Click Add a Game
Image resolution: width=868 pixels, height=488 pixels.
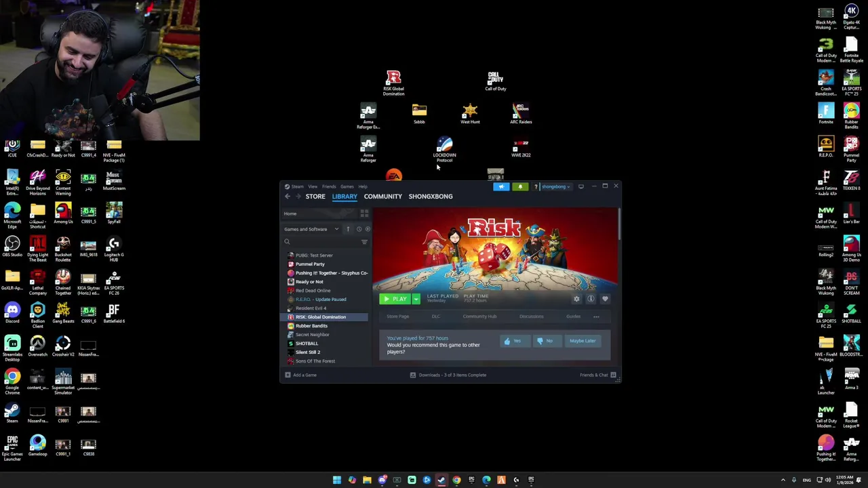301,375
